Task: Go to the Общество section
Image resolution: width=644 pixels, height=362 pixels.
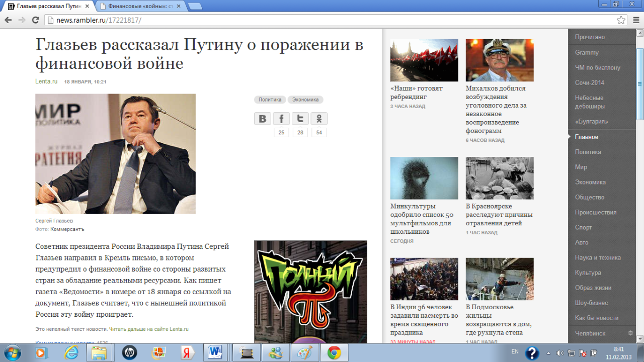Action: 590,197
